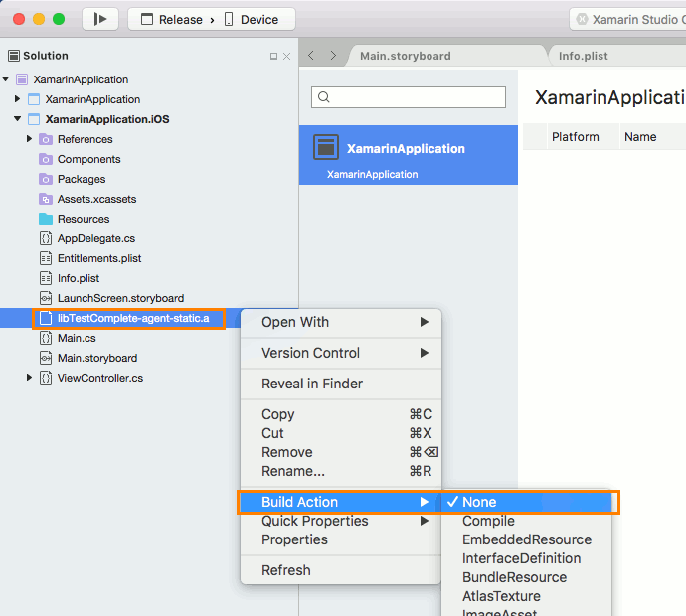
Task: Click the forward navigation arrow
Action: coord(333,56)
